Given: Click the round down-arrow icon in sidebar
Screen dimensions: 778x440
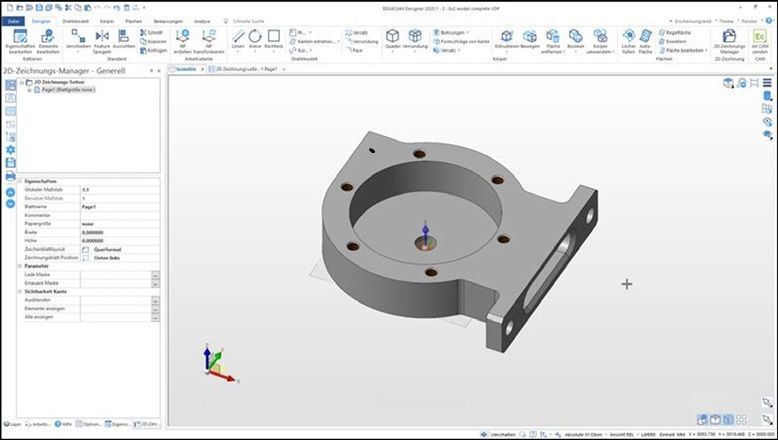Looking at the screenshot, I should coord(10,203).
